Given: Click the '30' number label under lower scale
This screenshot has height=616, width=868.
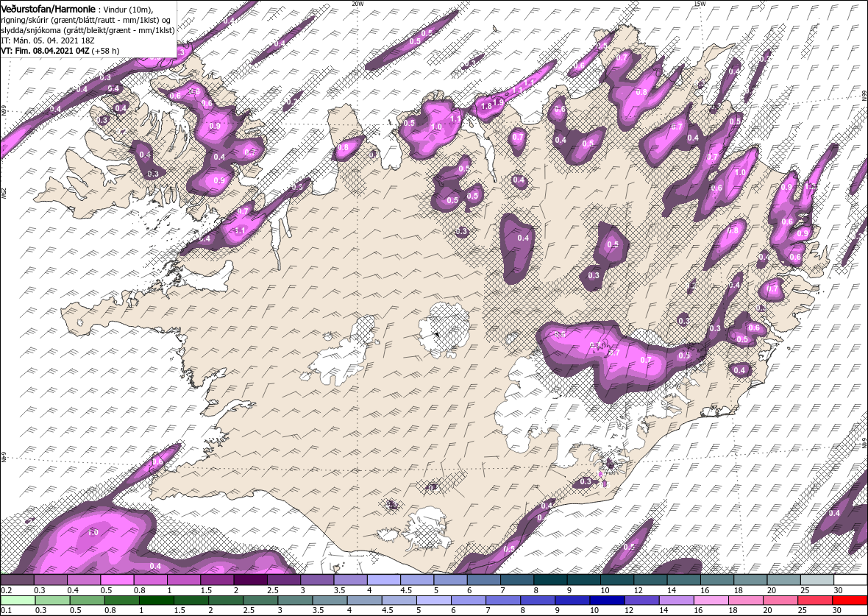Looking at the screenshot, I should tap(838, 611).
